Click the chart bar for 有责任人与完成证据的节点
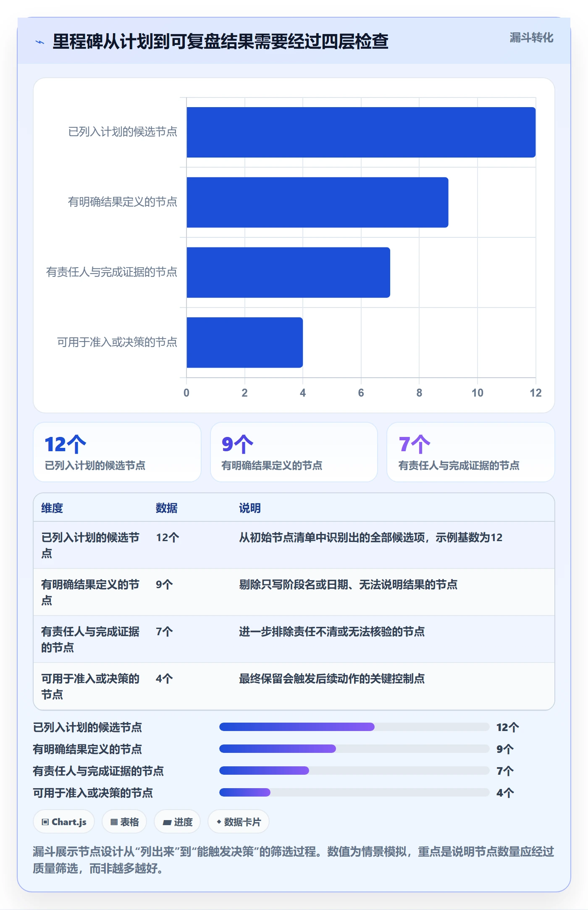 pyautogui.click(x=289, y=273)
